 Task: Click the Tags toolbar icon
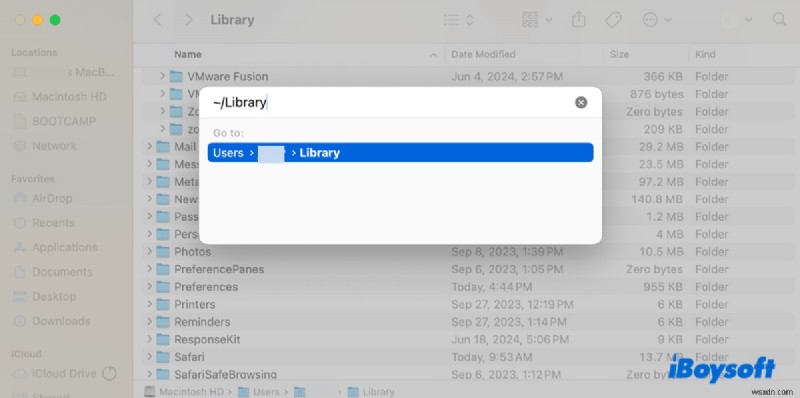[x=613, y=20]
